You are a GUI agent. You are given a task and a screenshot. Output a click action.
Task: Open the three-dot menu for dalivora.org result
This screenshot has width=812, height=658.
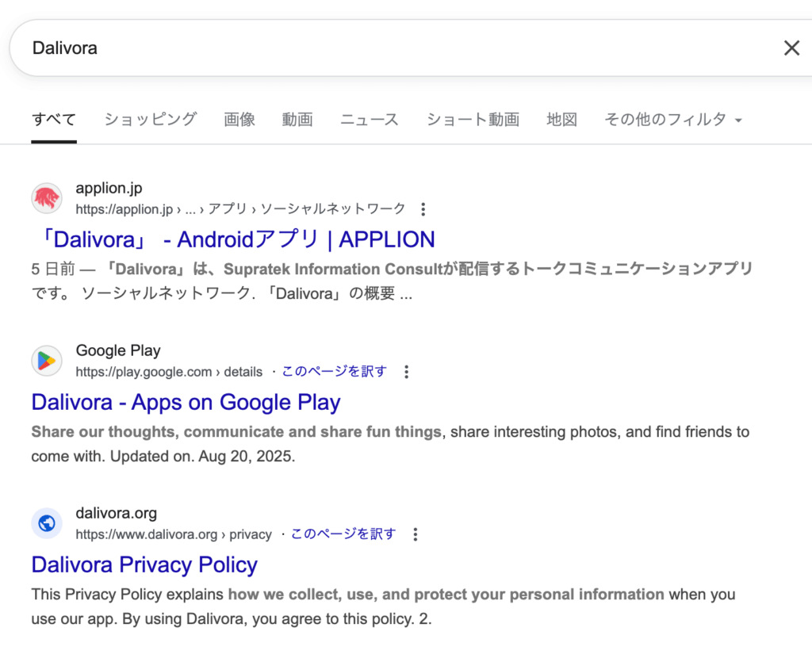click(x=416, y=534)
